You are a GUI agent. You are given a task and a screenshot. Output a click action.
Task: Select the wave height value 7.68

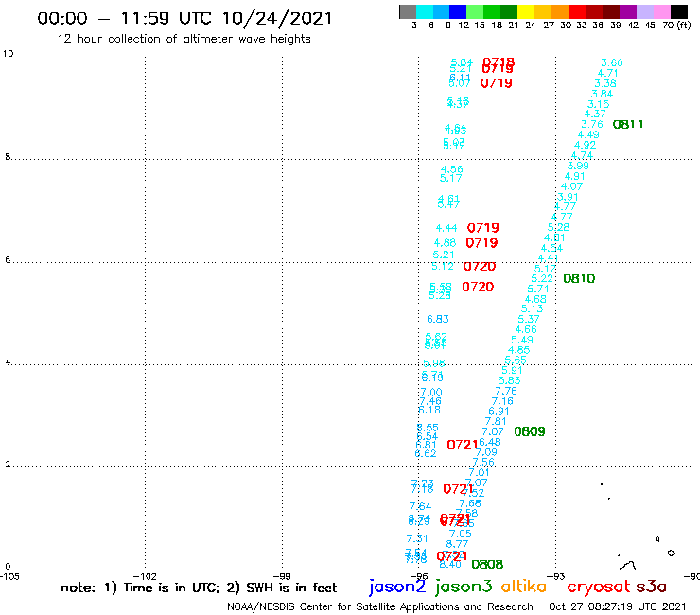[x=470, y=503]
